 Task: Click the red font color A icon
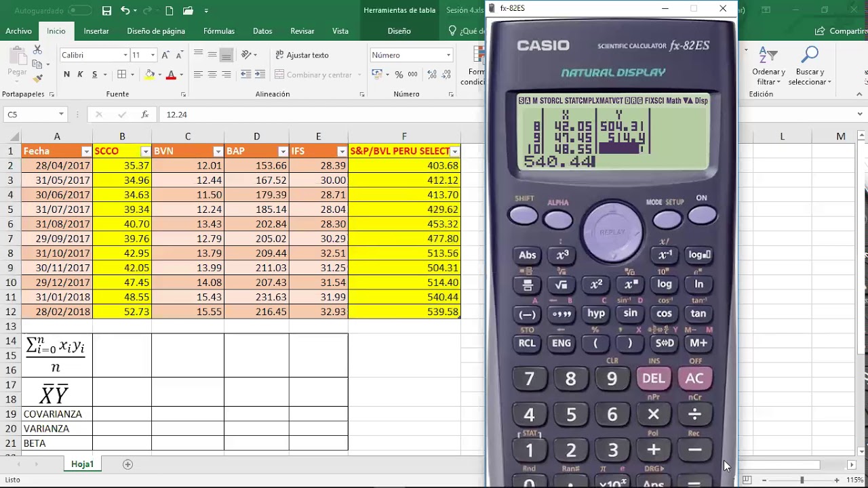(171, 75)
